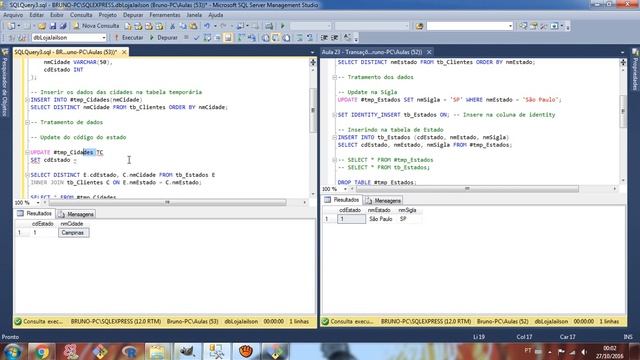Click the Executar button
This screenshot has width=640, height=360.
tap(128, 38)
